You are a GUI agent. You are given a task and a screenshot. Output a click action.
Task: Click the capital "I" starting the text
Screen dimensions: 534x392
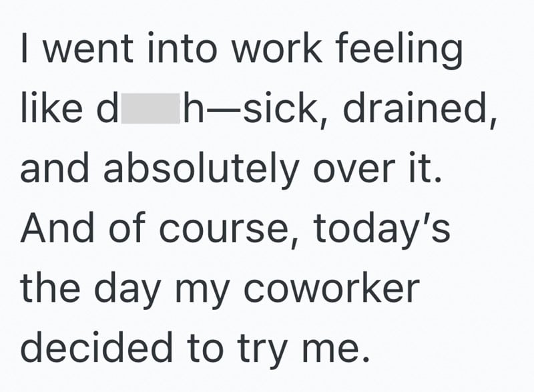coord(24,47)
